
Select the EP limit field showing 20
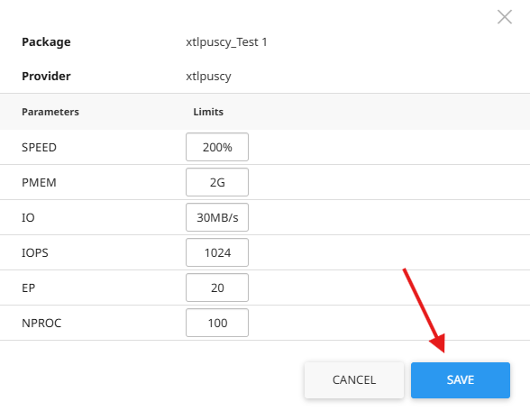click(217, 288)
